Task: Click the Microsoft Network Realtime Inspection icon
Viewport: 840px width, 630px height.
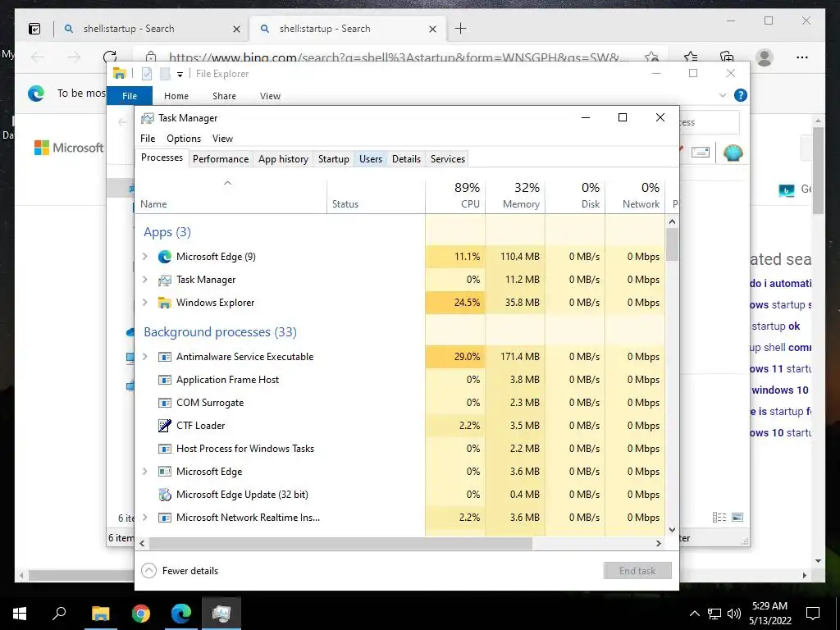Action: (164, 518)
